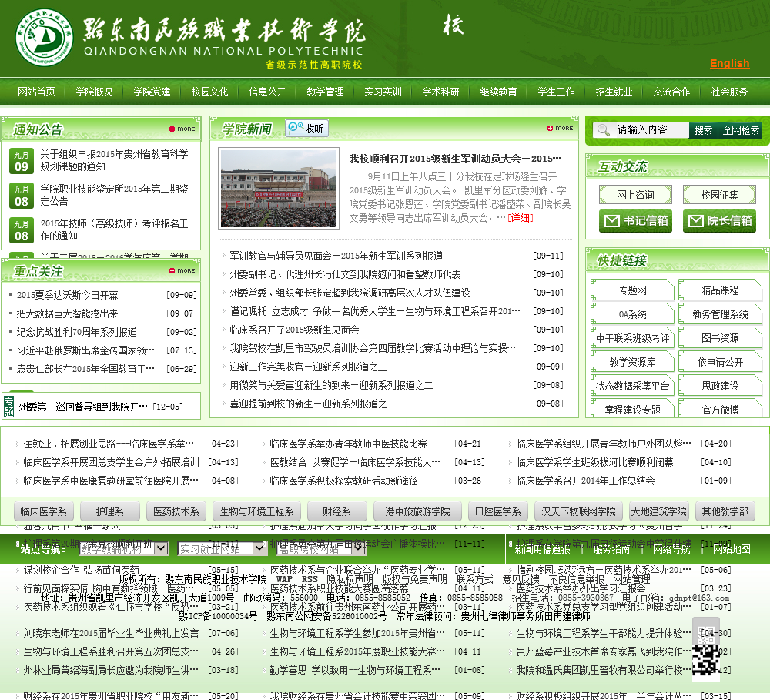Select the 财经系 department tab
Image resolution: width=770 pixels, height=700 pixels.
(x=337, y=512)
